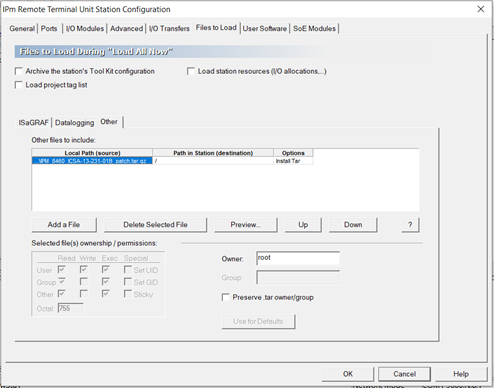Switch to the User Software tab
Image resolution: width=494 pixels, height=388 pixels.
click(265, 29)
